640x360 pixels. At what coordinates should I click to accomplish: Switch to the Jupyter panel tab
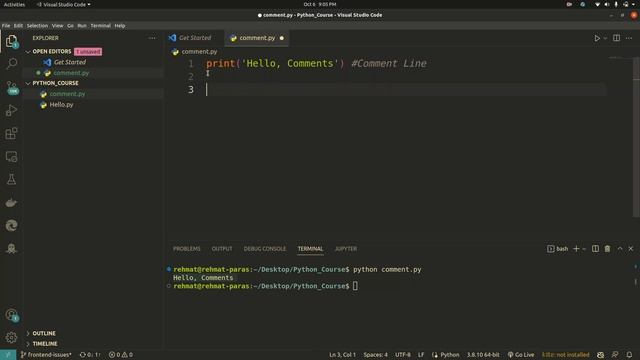[x=346, y=249]
